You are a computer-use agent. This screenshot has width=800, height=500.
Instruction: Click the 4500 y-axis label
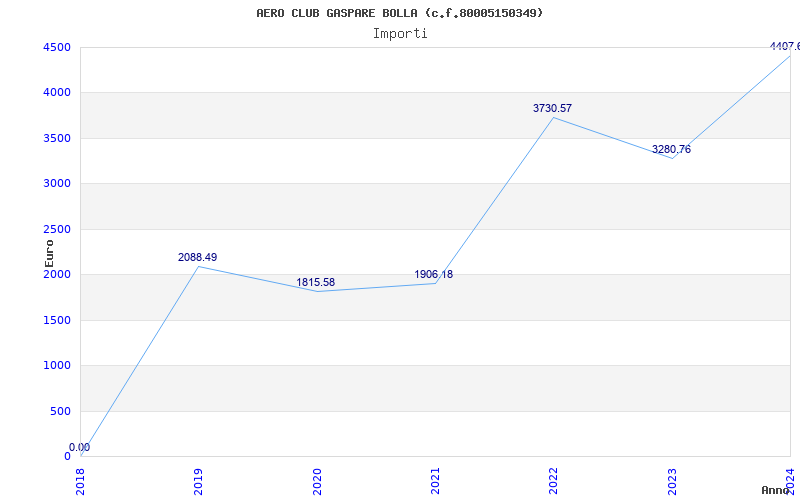coord(57,47)
